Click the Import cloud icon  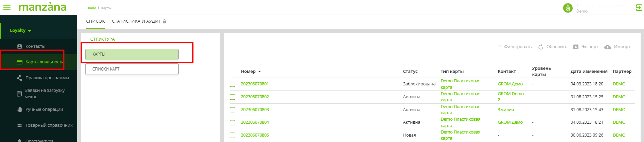pos(608,47)
